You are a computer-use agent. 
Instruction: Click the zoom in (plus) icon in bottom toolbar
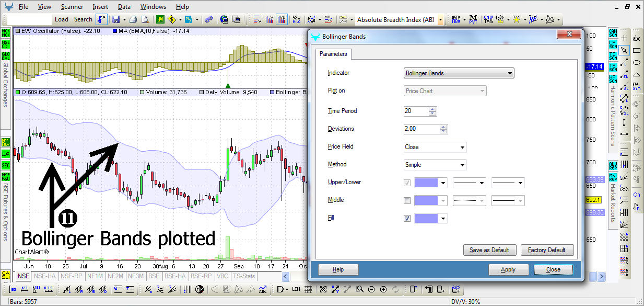click(383, 289)
